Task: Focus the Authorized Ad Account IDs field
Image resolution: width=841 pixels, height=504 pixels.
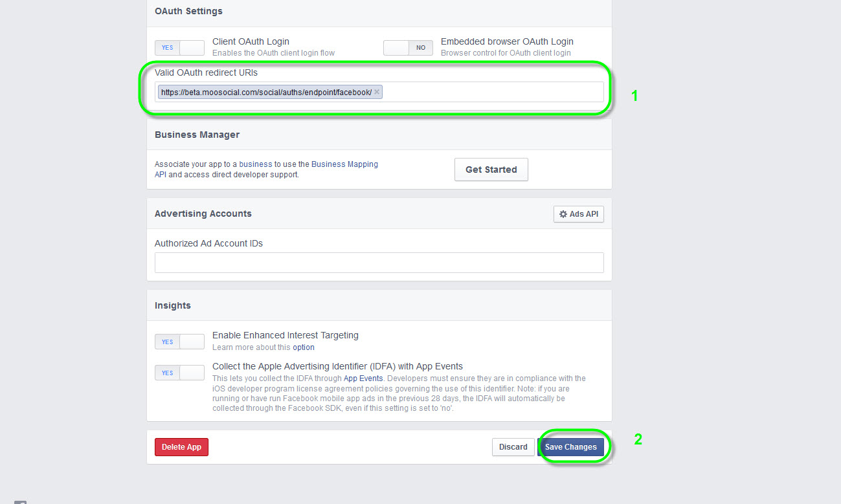Action: 379,263
